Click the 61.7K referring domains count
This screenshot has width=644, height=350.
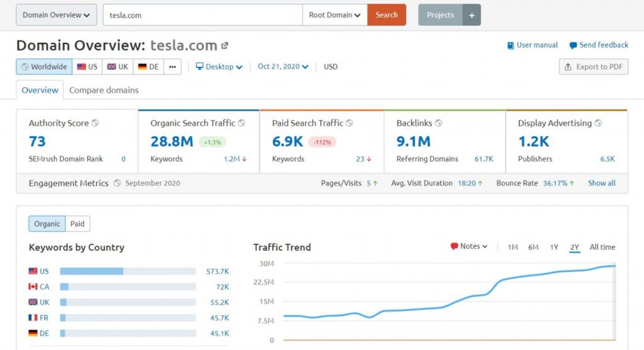[x=484, y=159]
